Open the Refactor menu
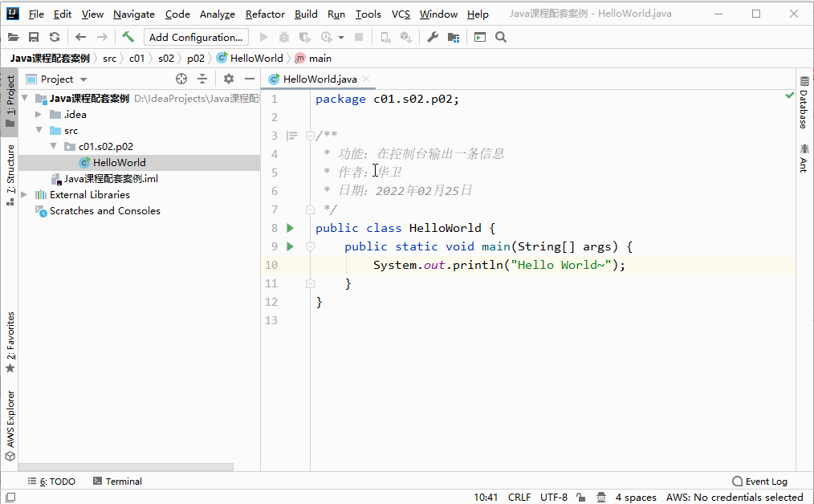Screen dimensions: 814x504 pyautogui.click(x=265, y=14)
